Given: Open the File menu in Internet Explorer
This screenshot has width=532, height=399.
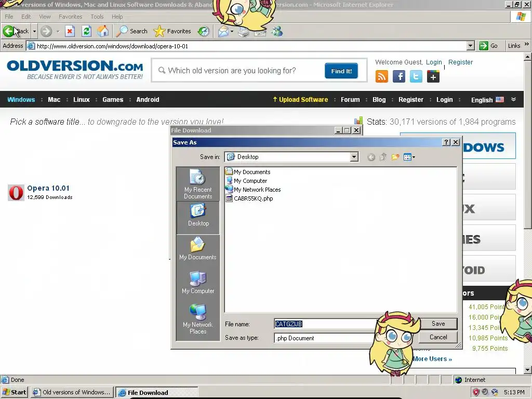Looking at the screenshot, I should click(9, 17).
